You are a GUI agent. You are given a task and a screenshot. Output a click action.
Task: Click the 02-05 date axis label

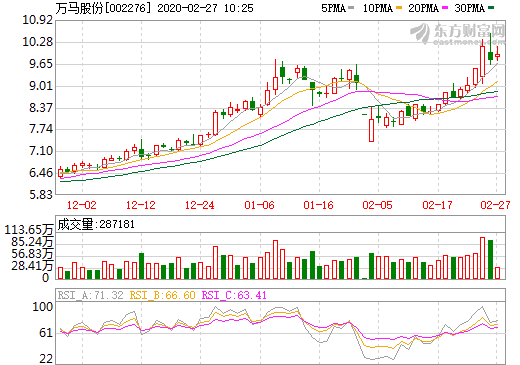377,205
